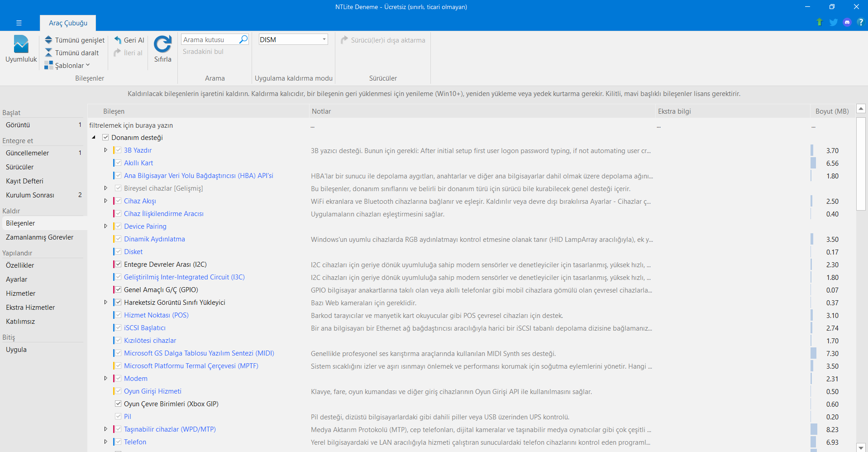Select Cihaz İlişkilendirme Aracısı component row
The image size is (868, 452).
pos(471,213)
